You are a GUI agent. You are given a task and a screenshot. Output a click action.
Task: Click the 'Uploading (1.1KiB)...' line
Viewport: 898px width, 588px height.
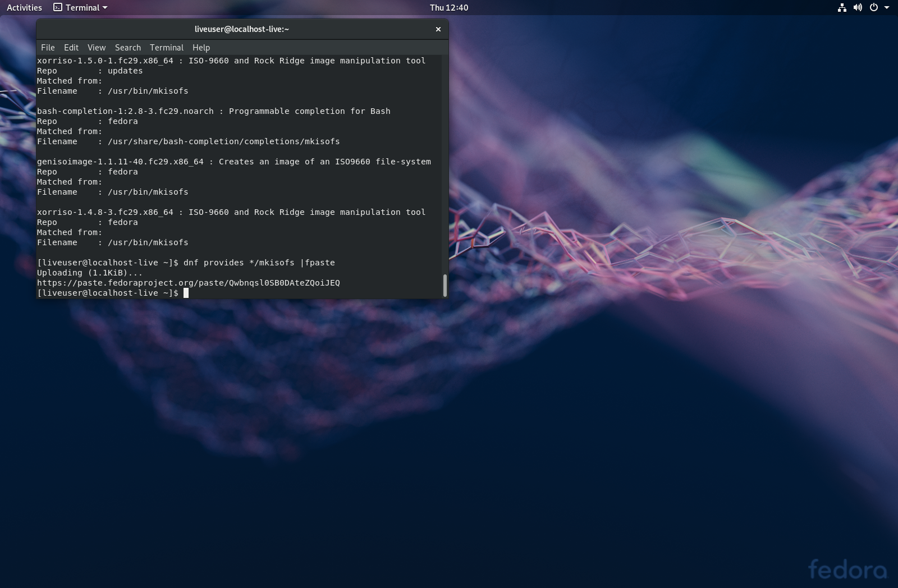pyautogui.click(x=90, y=273)
